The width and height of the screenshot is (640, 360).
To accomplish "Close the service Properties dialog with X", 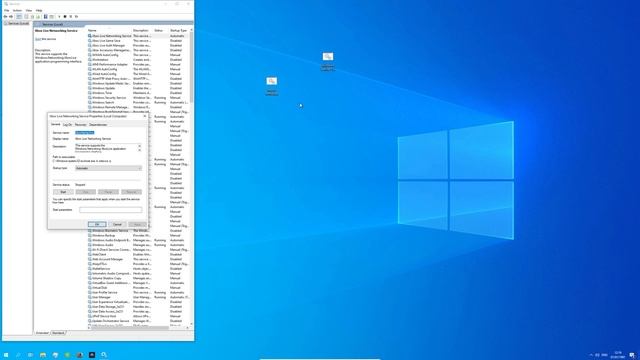I will coord(144,116).
